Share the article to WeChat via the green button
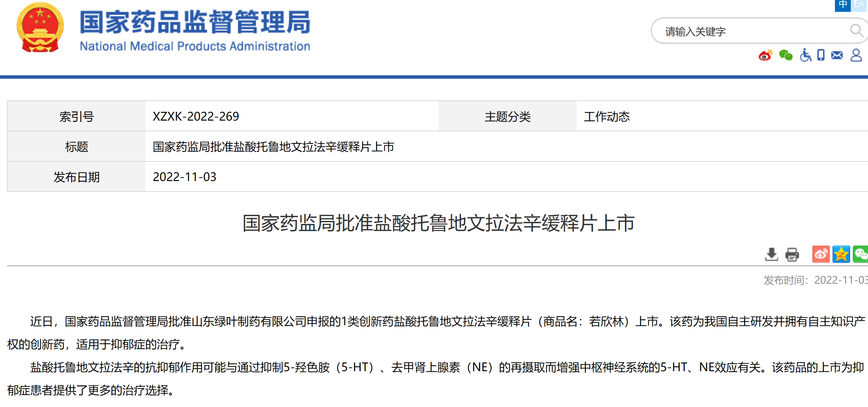The width and height of the screenshot is (868, 407). coord(861,254)
